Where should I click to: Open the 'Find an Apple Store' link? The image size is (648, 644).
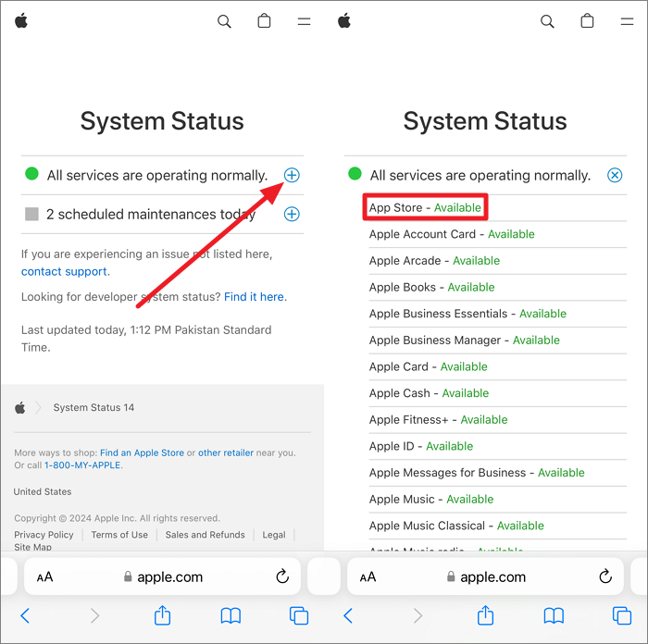(x=142, y=452)
